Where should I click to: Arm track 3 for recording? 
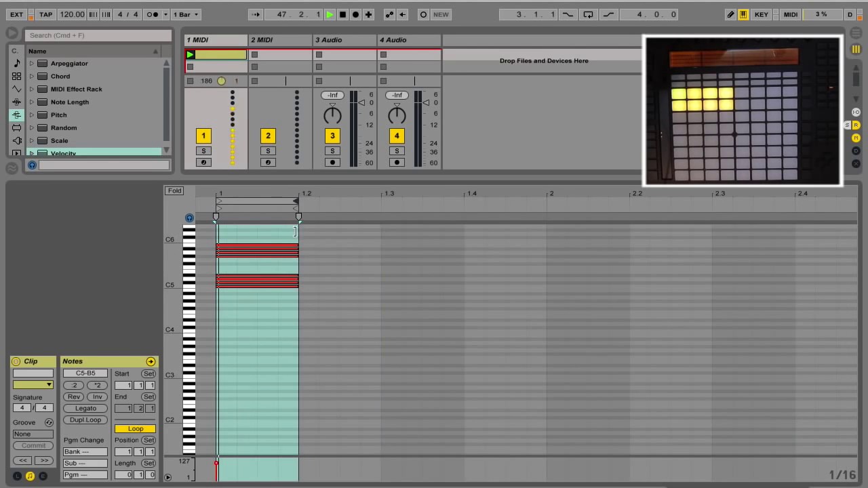[332, 163]
